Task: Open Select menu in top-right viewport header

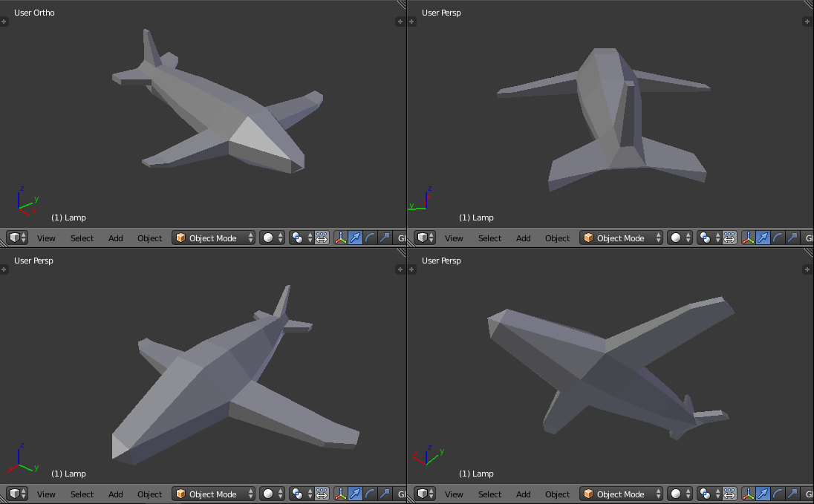Action: pyautogui.click(x=489, y=238)
